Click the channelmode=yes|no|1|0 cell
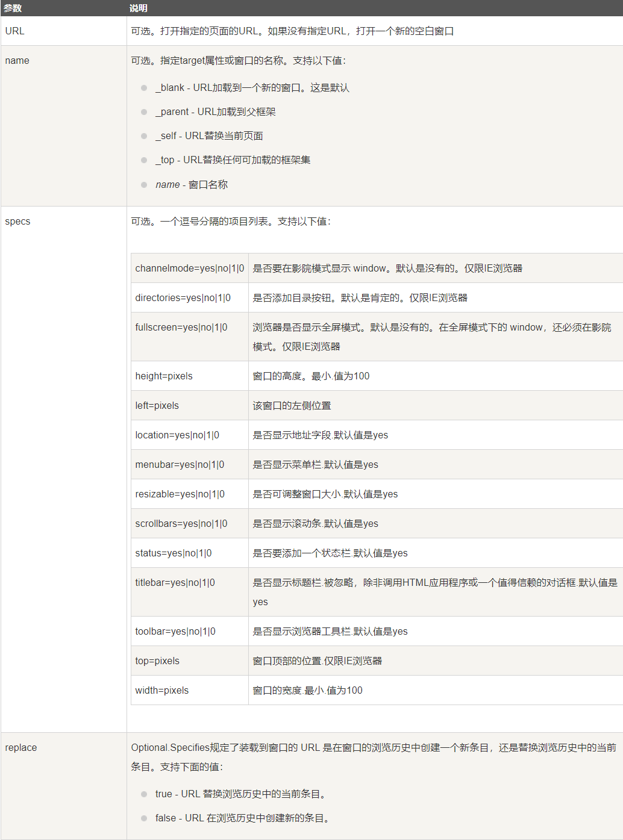 pyautogui.click(x=189, y=268)
